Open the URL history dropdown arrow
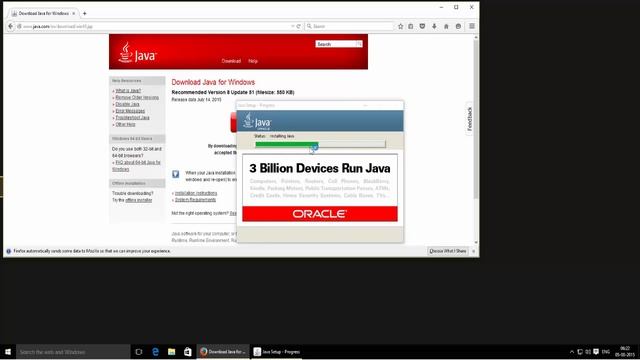The width and height of the screenshot is (640, 360). pyautogui.click(x=293, y=26)
